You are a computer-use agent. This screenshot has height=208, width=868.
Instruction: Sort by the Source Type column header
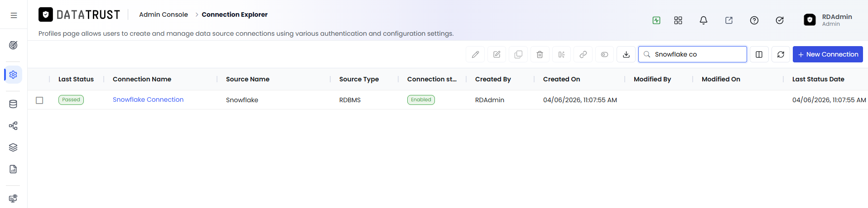[x=359, y=79]
